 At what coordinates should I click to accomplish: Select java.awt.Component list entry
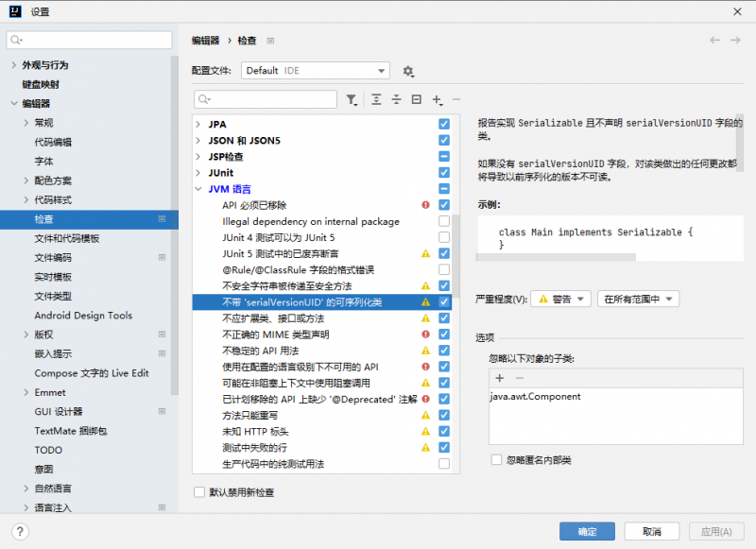(x=536, y=397)
